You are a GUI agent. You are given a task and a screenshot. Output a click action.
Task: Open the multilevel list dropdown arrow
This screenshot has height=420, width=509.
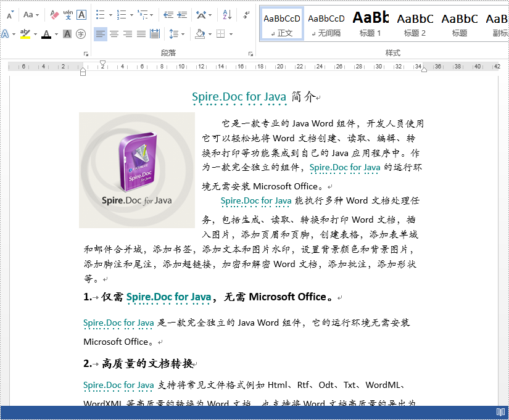[x=151, y=15]
